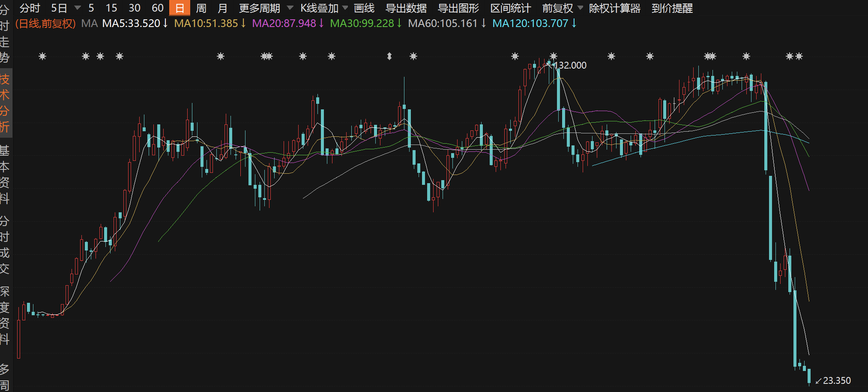Open the 到价提醒 price alert
Viewport: 868px width, 392px height.
click(x=672, y=8)
